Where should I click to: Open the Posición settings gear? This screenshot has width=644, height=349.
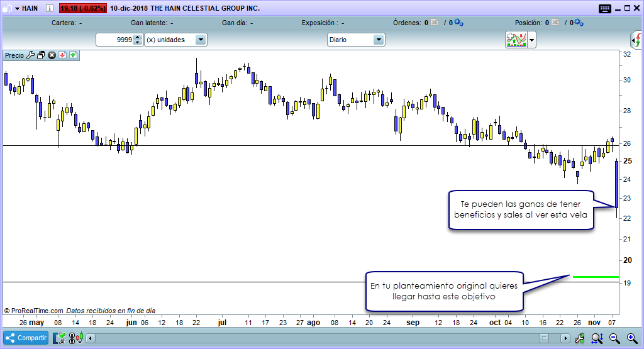(579, 23)
